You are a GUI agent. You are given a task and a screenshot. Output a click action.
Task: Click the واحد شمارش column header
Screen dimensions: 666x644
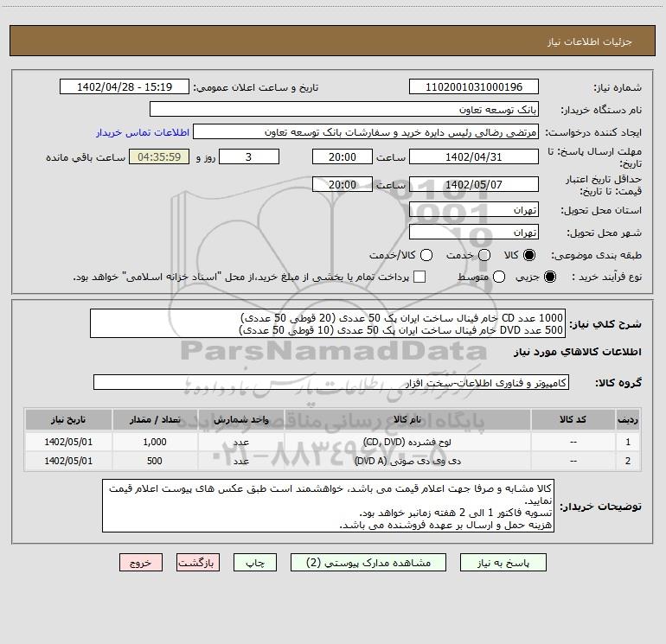(x=240, y=420)
